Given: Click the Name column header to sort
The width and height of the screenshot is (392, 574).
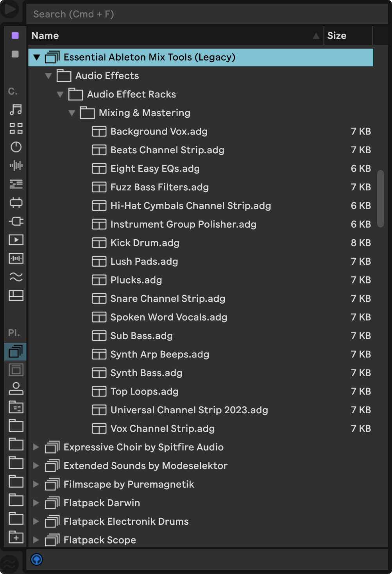Looking at the screenshot, I should point(46,36).
